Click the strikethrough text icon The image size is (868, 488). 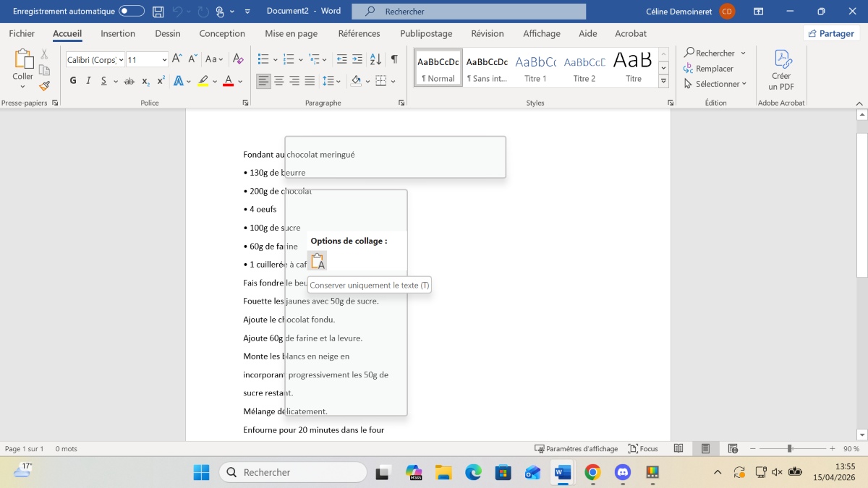(129, 81)
